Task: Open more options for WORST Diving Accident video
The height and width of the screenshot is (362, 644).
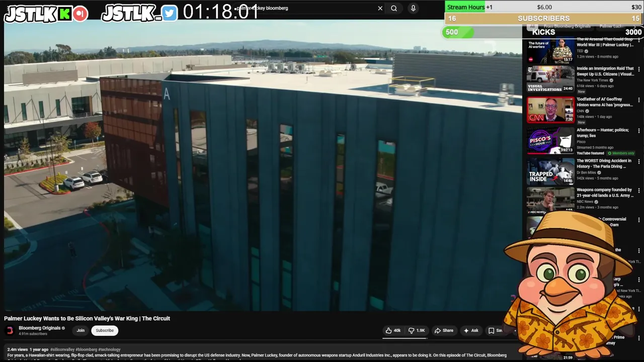Action: [639, 162]
